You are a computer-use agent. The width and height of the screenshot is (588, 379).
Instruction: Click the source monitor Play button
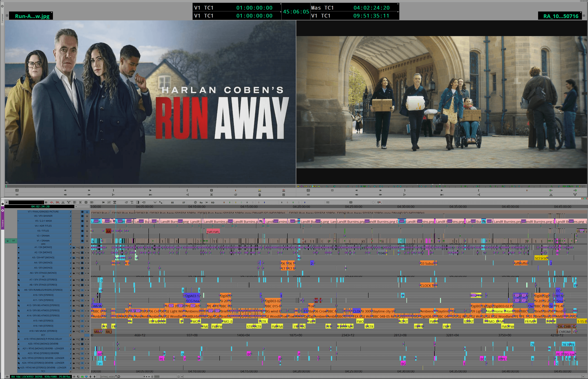point(150,190)
